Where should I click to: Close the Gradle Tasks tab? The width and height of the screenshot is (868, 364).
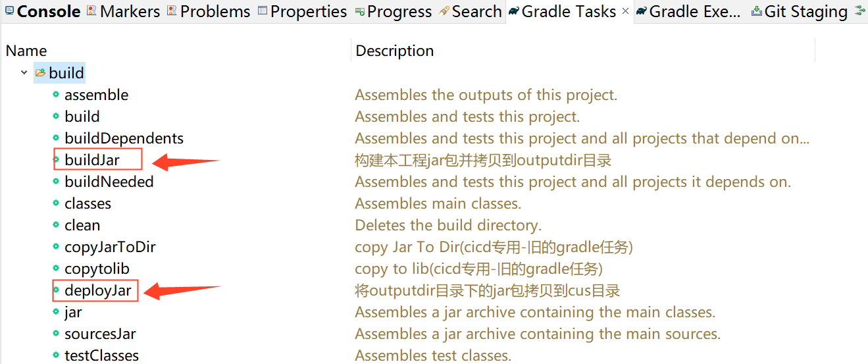click(625, 11)
